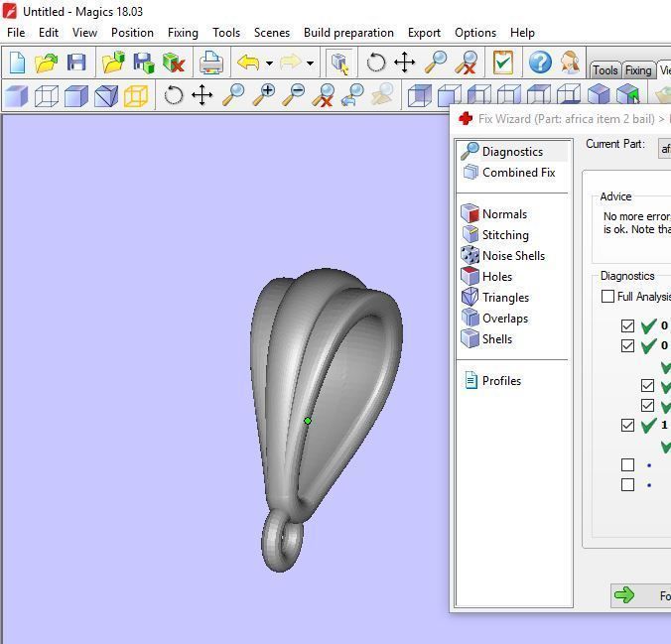Click the green arrow Follow button

(x=640, y=595)
